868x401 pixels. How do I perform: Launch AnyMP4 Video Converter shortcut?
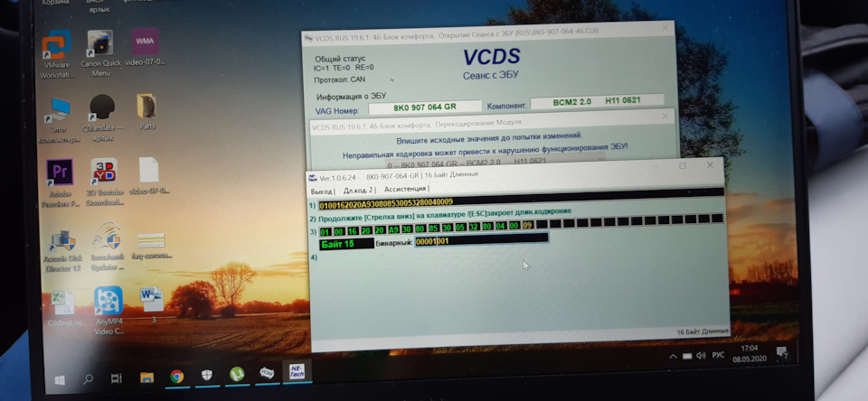(x=109, y=311)
